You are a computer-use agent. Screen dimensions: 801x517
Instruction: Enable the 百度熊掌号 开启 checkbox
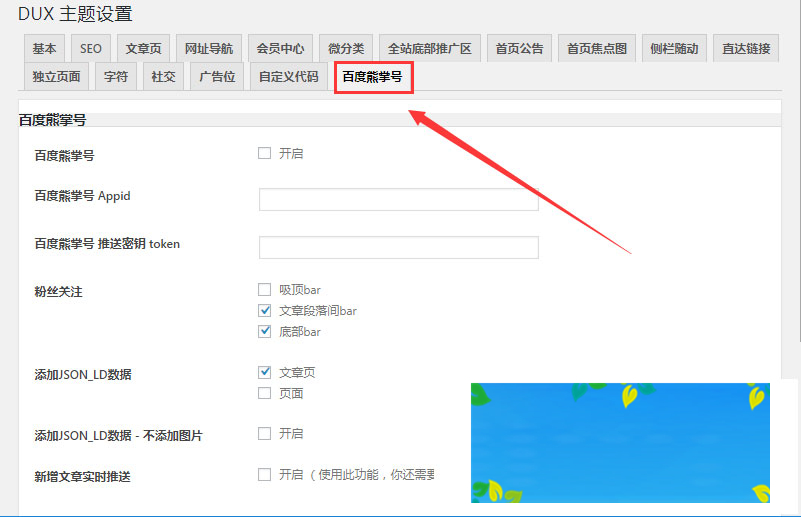pyautogui.click(x=265, y=154)
